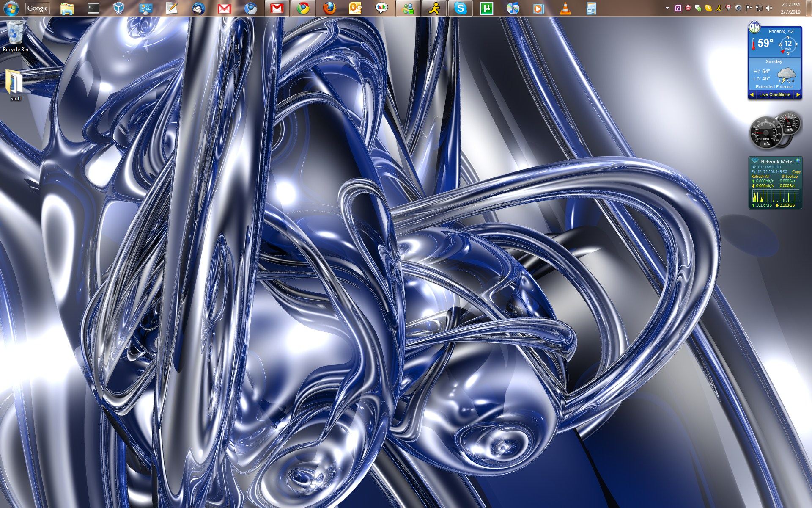The height and width of the screenshot is (508, 812).
Task: Select the Stuff folder on the desktop
Action: click(x=16, y=85)
